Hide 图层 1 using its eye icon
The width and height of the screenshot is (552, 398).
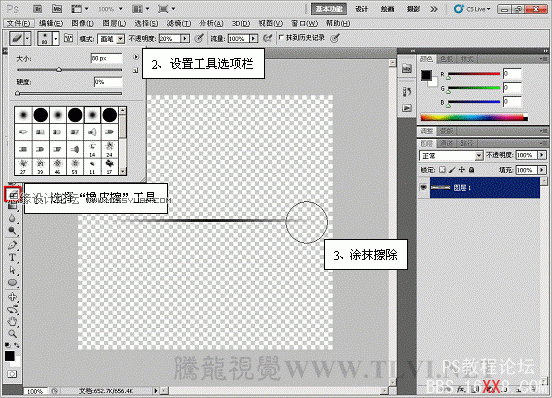pos(424,188)
